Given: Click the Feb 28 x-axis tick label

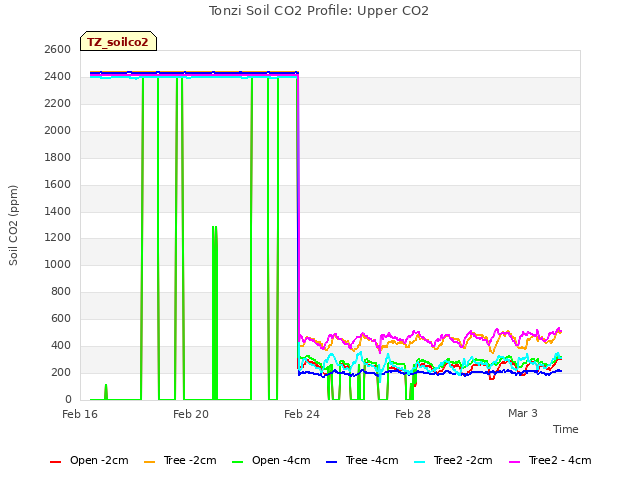Looking at the screenshot, I should click(x=413, y=414).
